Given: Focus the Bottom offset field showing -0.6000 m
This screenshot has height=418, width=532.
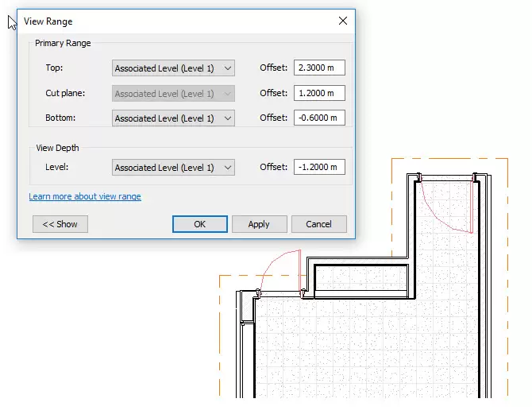Looking at the screenshot, I should tap(319, 118).
